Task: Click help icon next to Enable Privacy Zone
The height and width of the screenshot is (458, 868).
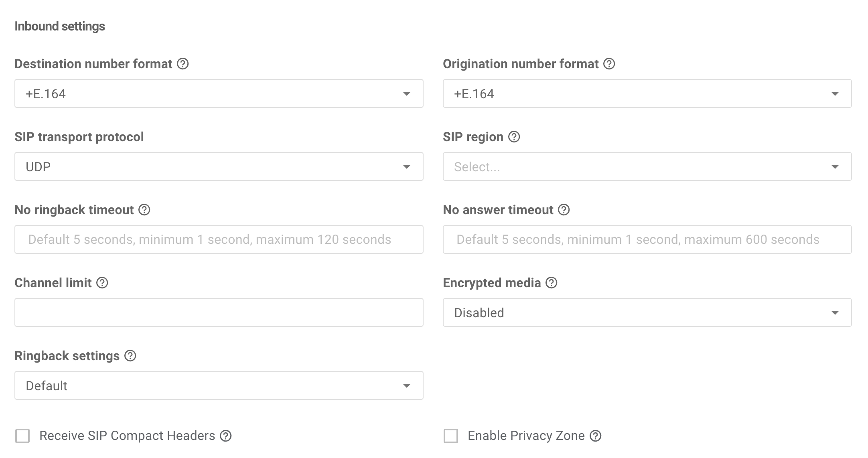Action: pos(596,436)
